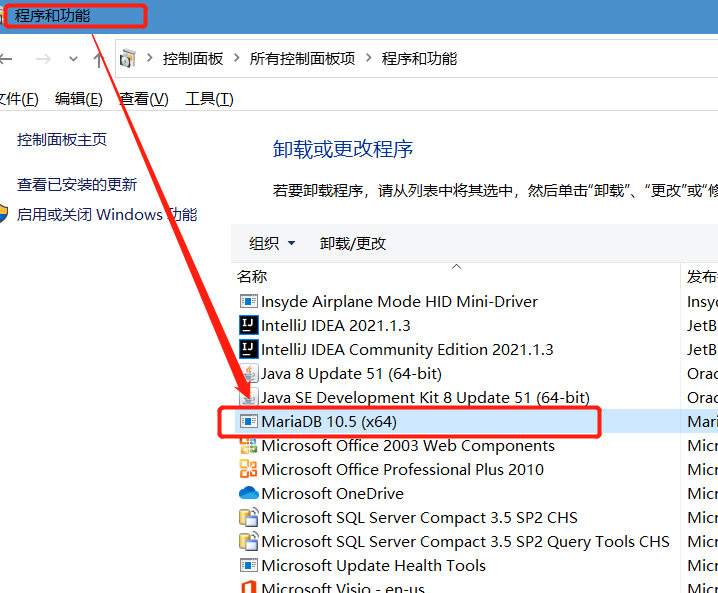Select Java SE Development Kit 8 Update 51
Viewport: 718px width, 593px height.
point(425,397)
